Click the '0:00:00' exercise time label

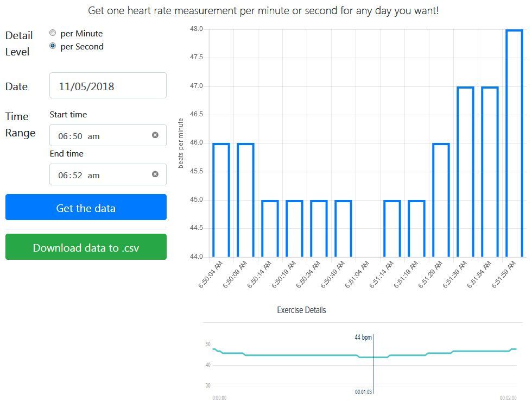point(219,398)
